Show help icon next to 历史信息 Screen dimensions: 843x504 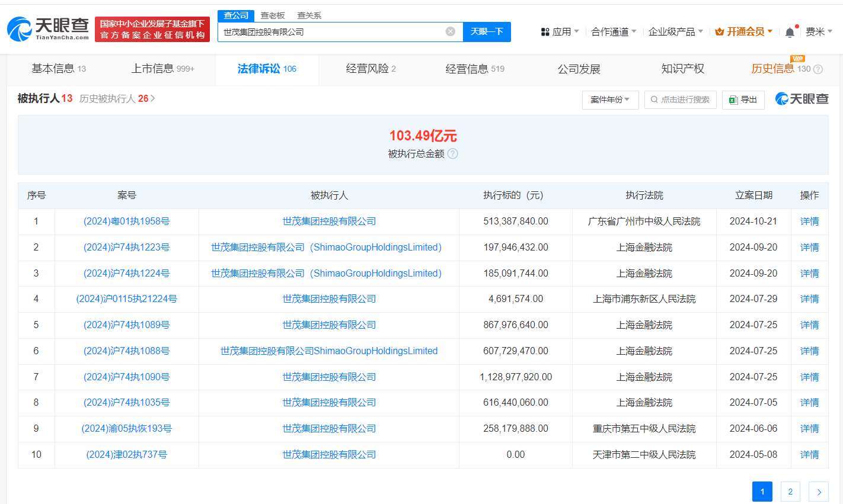818,69
